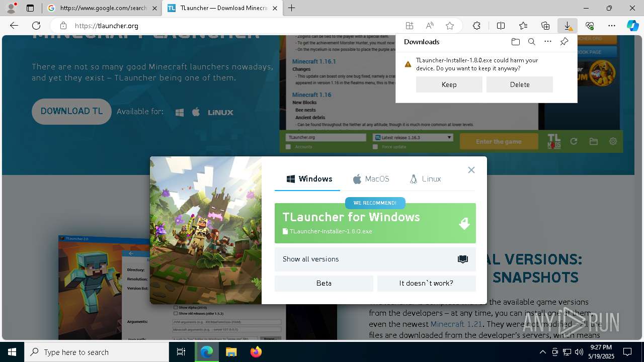Switch to the Linux tab
644x362 pixels.
point(425,179)
